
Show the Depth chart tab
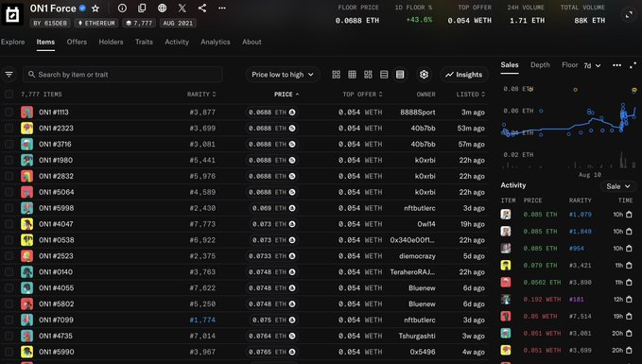click(x=540, y=64)
